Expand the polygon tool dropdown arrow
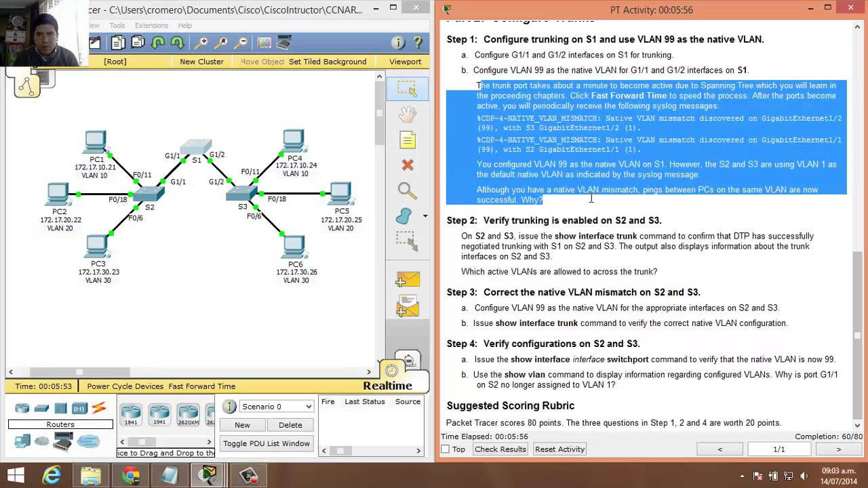 click(x=425, y=216)
